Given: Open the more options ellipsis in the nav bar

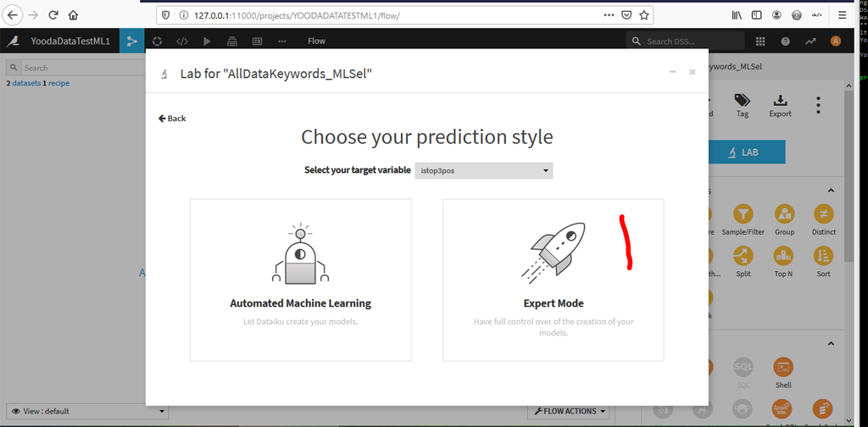Looking at the screenshot, I should [x=282, y=41].
